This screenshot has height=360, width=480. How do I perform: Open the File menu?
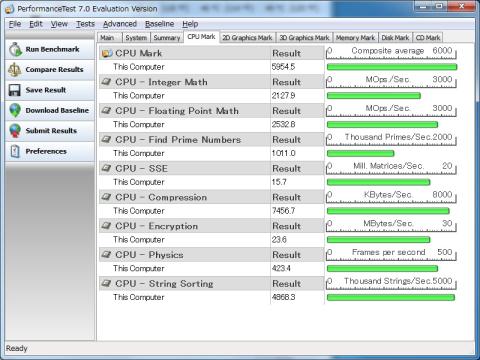(x=15, y=24)
